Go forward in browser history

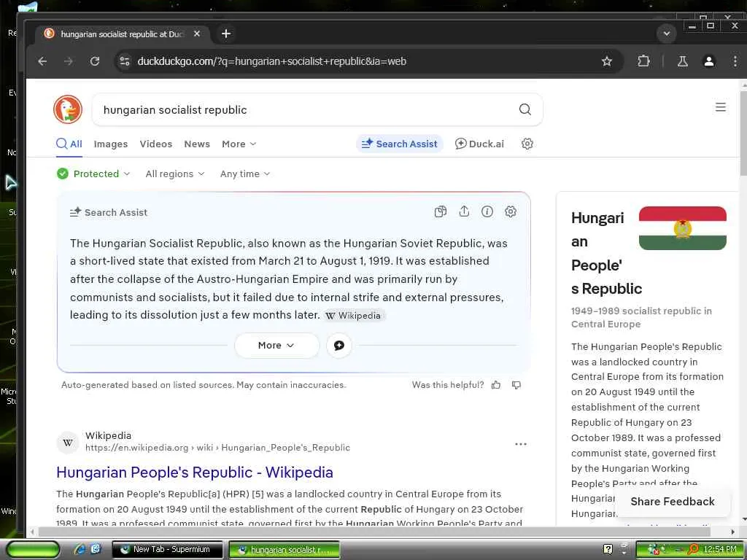click(69, 61)
